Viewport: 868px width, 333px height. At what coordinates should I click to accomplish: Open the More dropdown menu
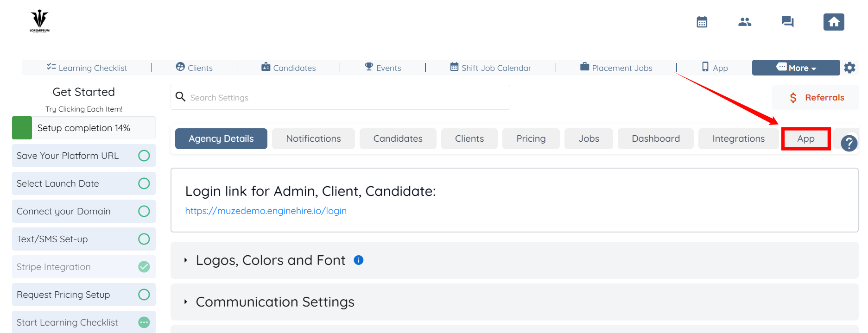796,68
